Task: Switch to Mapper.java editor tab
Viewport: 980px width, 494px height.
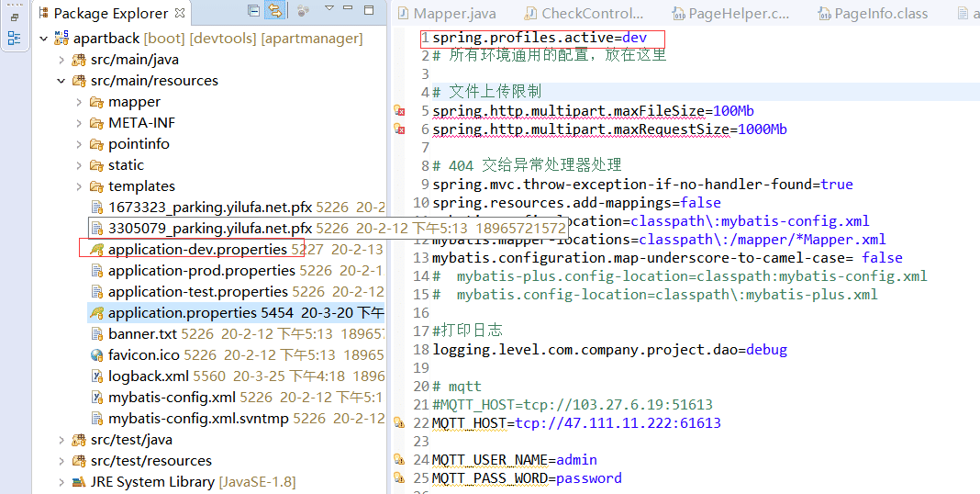Action: click(x=448, y=14)
